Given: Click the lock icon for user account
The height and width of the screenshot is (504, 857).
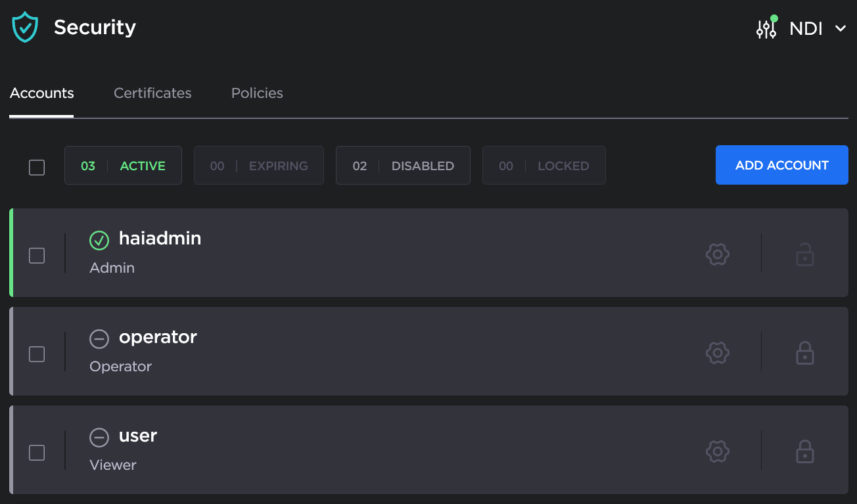Looking at the screenshot, I should 804,451.
